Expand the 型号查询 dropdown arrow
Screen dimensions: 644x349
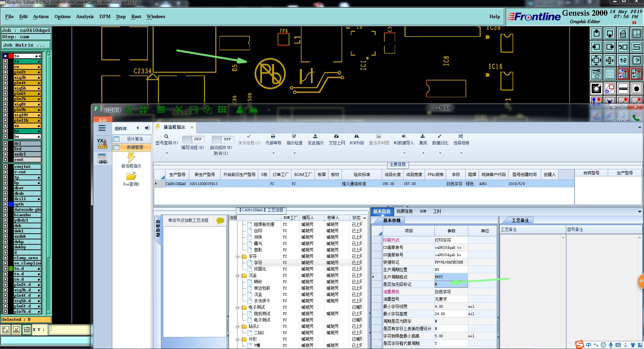pyautogui.click(x=167, y=153)
